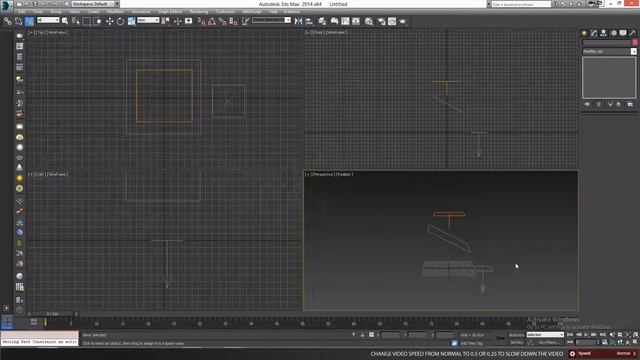Click the Align tool icon
This screenshot has height=360, width=640.
click(x=309, y=21)
